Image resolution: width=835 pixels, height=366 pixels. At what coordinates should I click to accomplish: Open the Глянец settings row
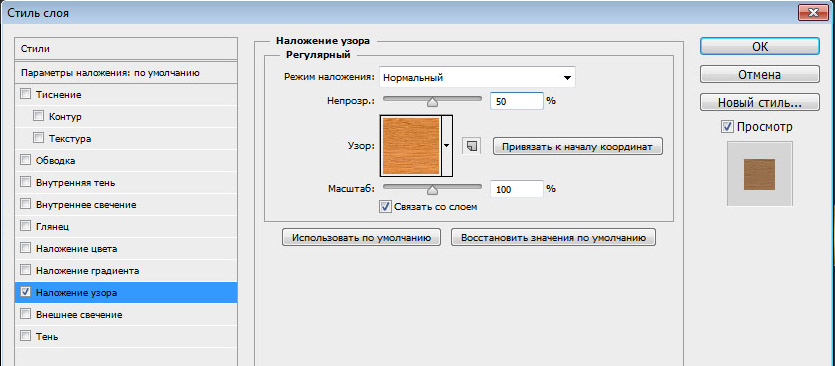126,226
